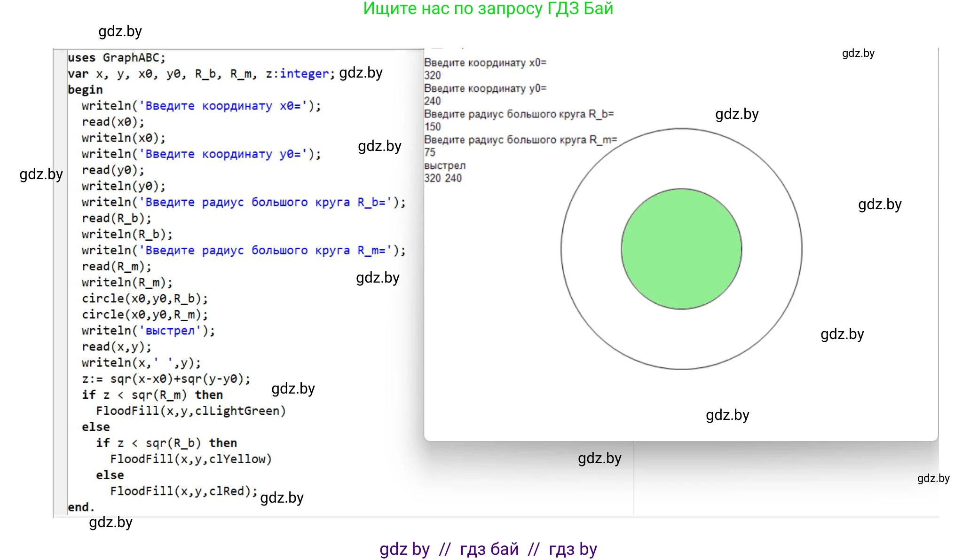Click the purple footer text 'gdz by // гдз бай'
The height and width of the screenshot is (560, 978).
tap(488, 549)
